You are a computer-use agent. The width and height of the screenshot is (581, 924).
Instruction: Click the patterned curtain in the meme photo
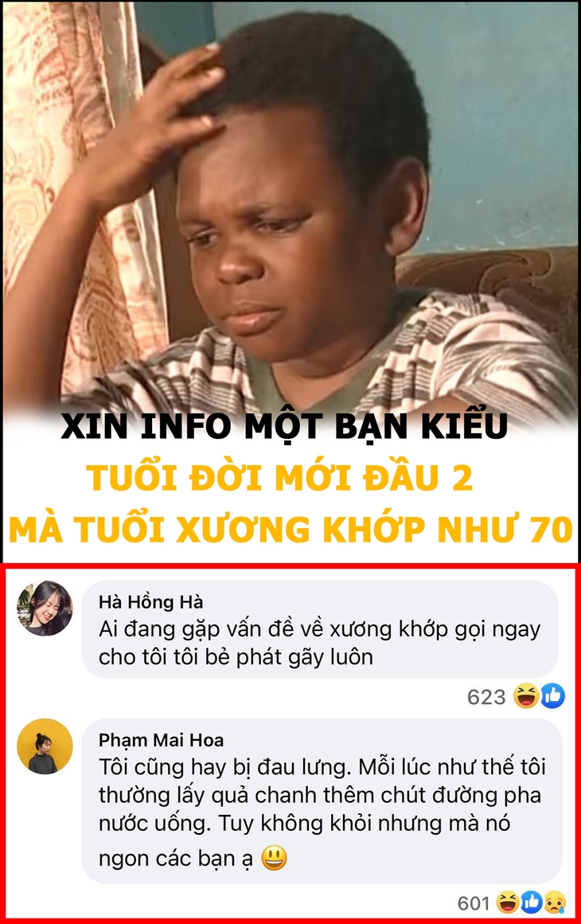71,177
